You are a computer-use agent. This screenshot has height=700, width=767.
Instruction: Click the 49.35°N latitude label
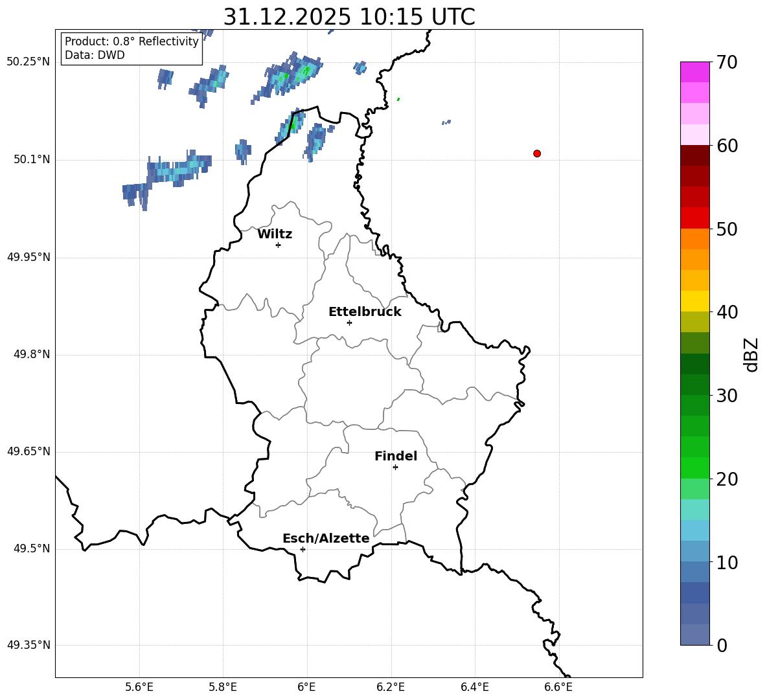point(29,645)
